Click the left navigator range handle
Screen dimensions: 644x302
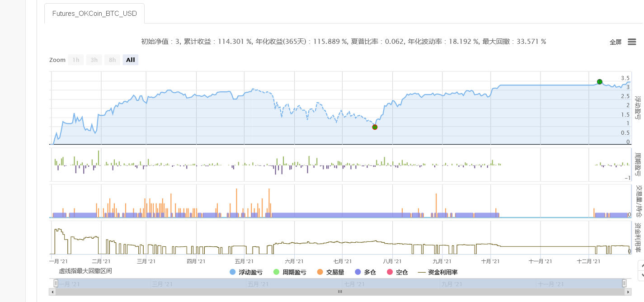56,283
